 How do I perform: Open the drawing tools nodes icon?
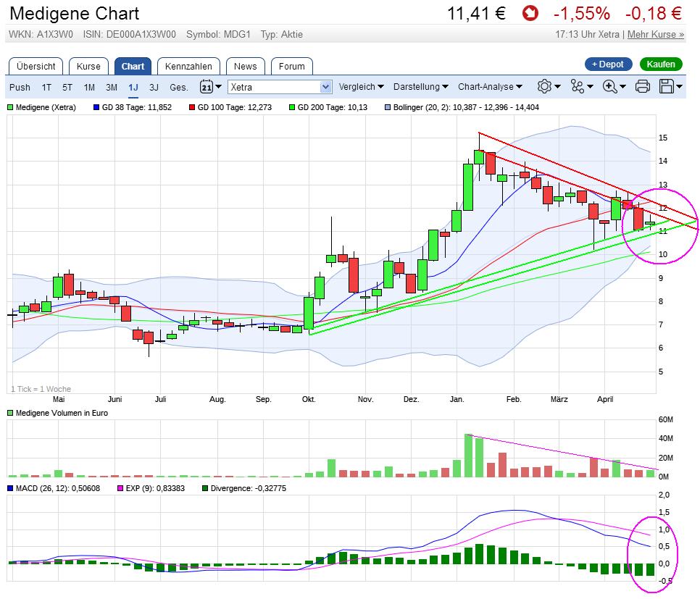[578, 86]
